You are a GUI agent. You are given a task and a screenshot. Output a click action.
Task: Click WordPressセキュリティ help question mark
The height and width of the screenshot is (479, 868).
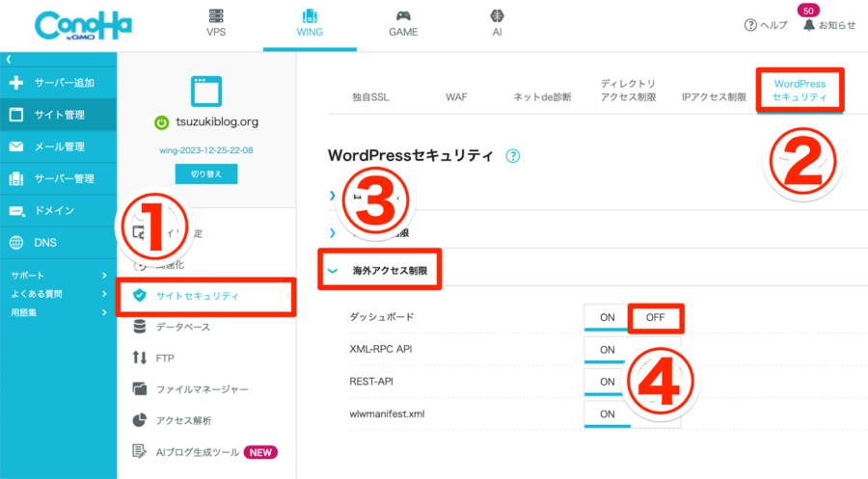[513, 156]
